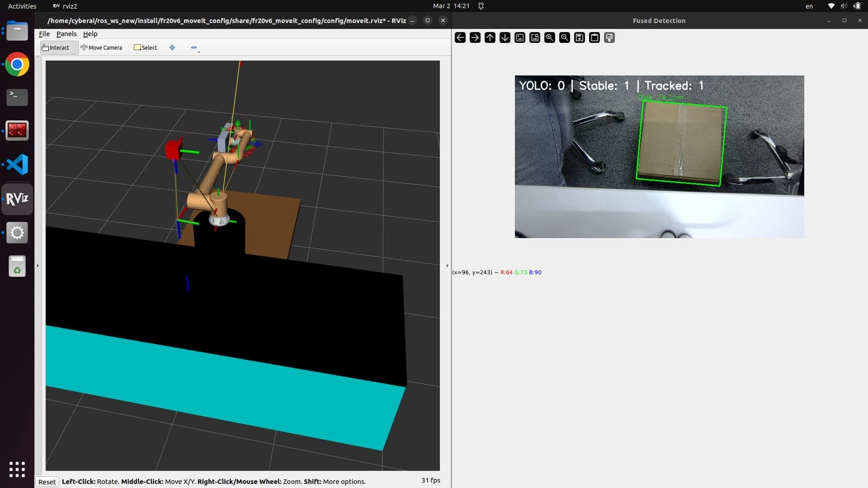Expand the left collapsed panel handle
The width and height of the screenshot is (868, 488).
[37, 266]
